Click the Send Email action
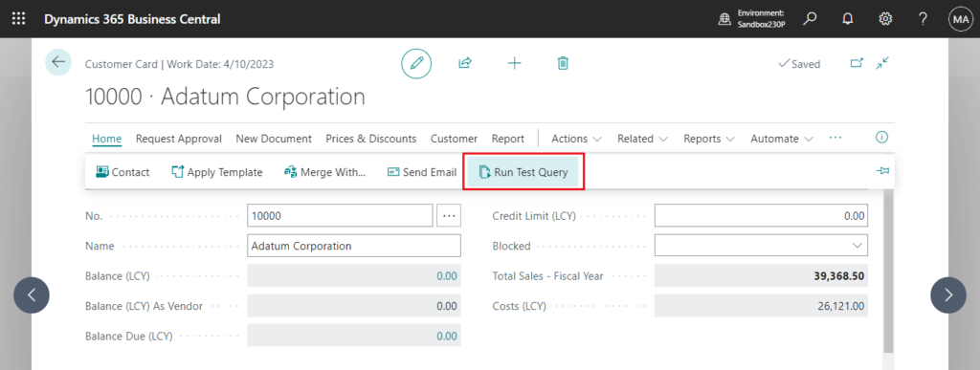The image size is (980, 370). click(422, 172)
